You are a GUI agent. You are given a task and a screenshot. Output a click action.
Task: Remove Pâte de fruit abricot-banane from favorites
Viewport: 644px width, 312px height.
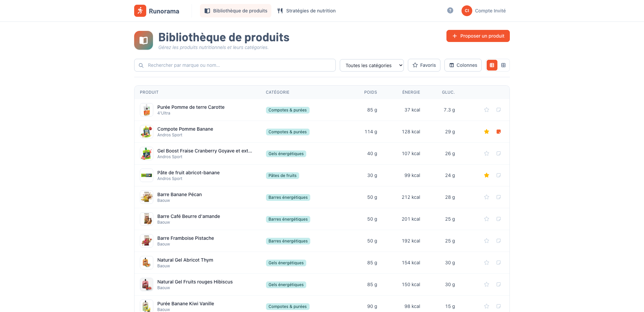click(x=487, y=175)
